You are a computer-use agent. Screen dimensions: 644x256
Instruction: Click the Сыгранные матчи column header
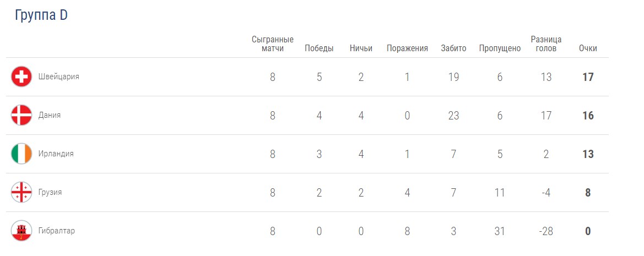pyautogui.click(x=273, y=43)
